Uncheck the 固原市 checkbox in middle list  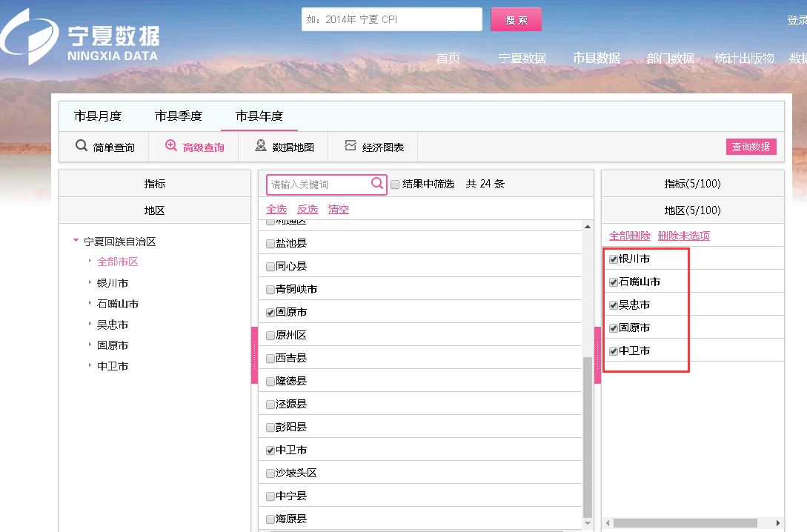point(270,312)
